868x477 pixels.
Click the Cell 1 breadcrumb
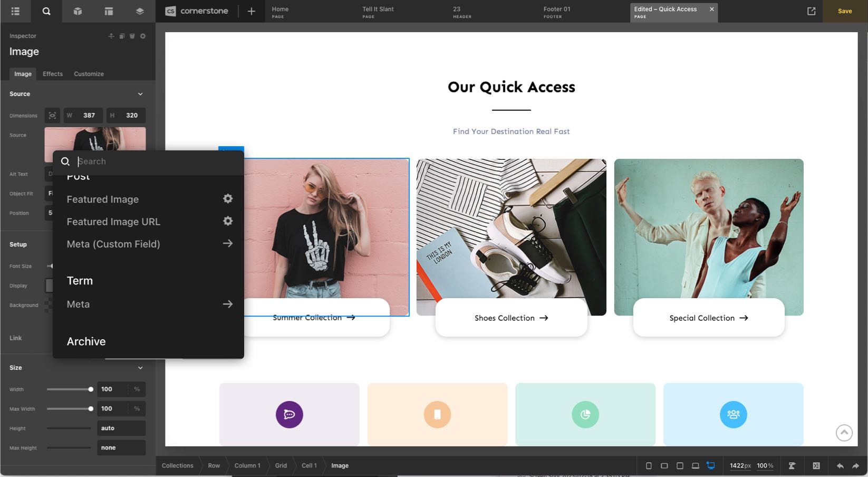[309, 466]
